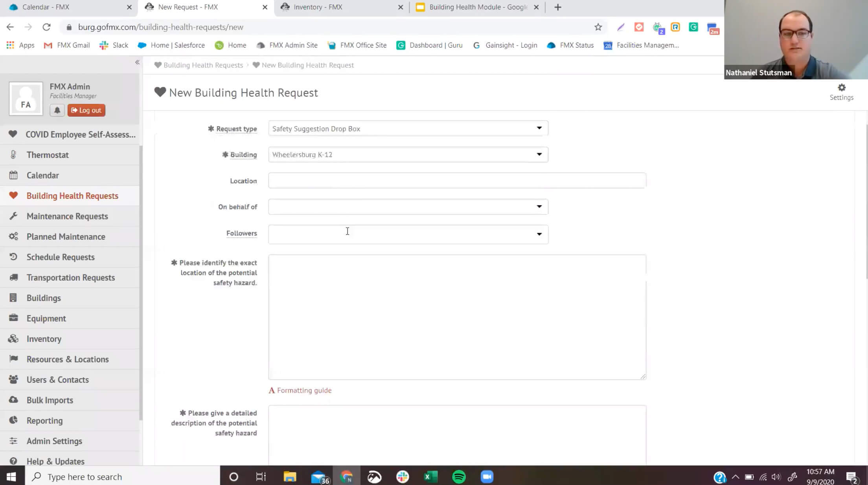Expand the Request type dropdown
This screenshot has width=868, height=485.
(539, 128)
